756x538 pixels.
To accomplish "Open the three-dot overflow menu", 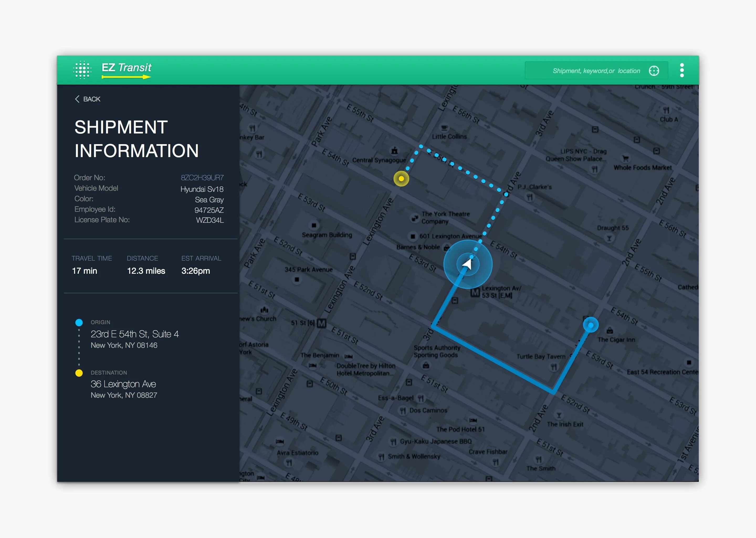I will tap(682, 70).
